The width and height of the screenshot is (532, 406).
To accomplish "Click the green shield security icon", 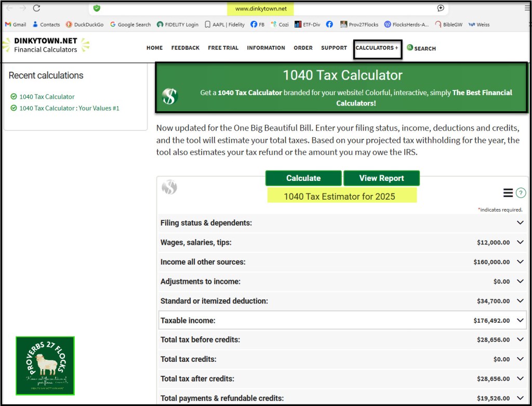I will 97,8.
